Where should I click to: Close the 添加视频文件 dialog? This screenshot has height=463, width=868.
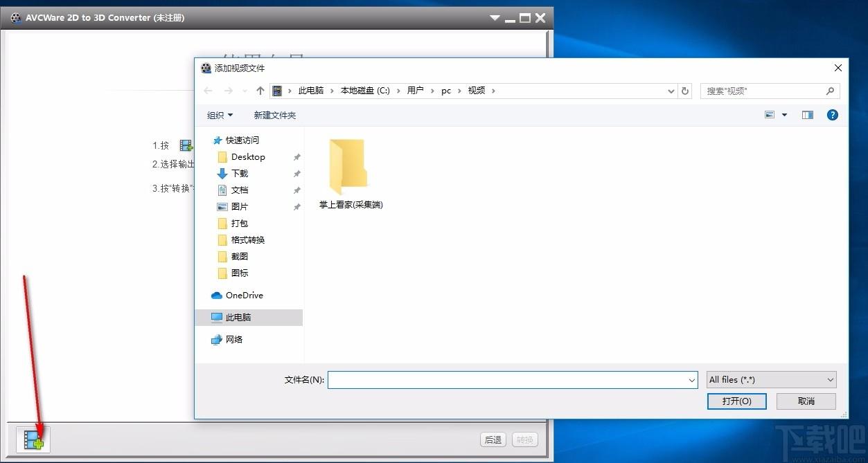point(838,68)
